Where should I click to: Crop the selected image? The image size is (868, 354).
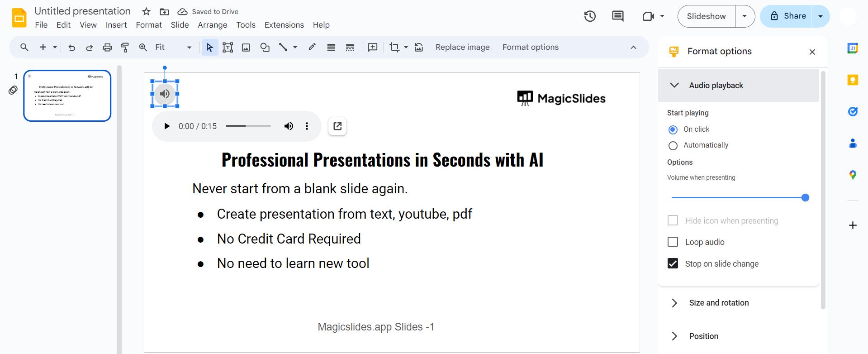394,47
